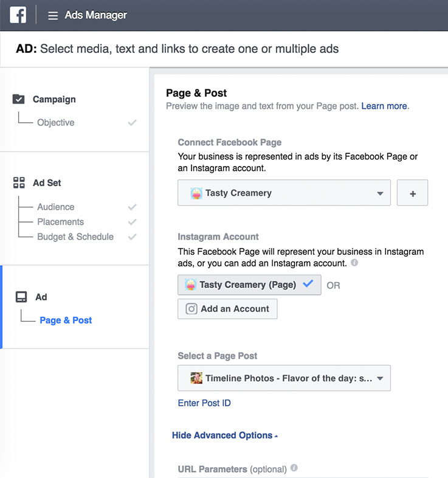Viewport: 448px width, 478px height.
Task: Click the Ad section icon
Action: tap(21, 297)
